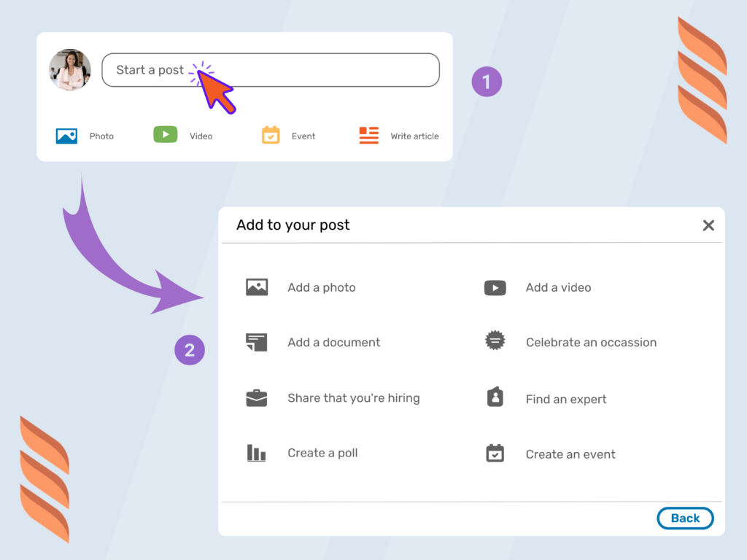Click the purple step 1 marker
This screenshot has height=560, width=747.
pos(487,82)
